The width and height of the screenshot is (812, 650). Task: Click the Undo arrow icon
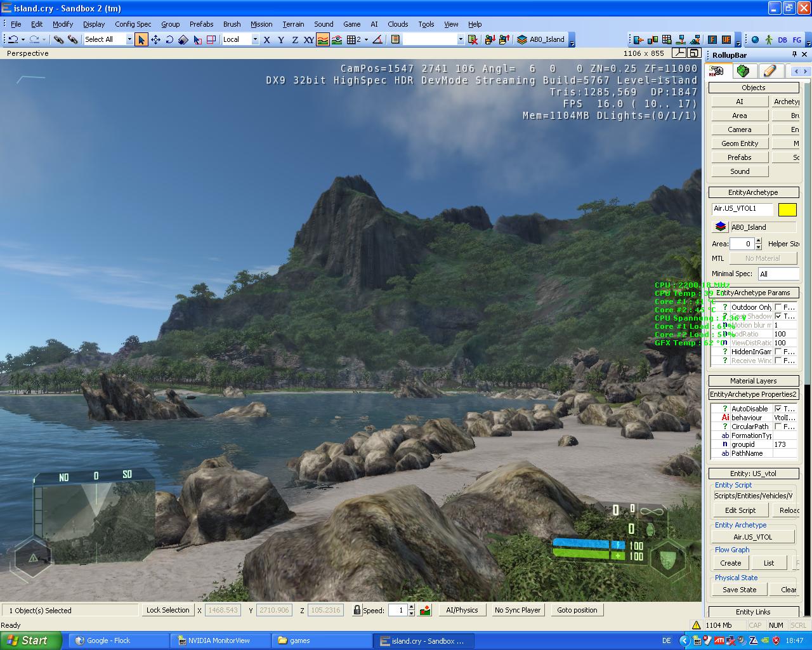pyautogui.click(x=13, y=39)
